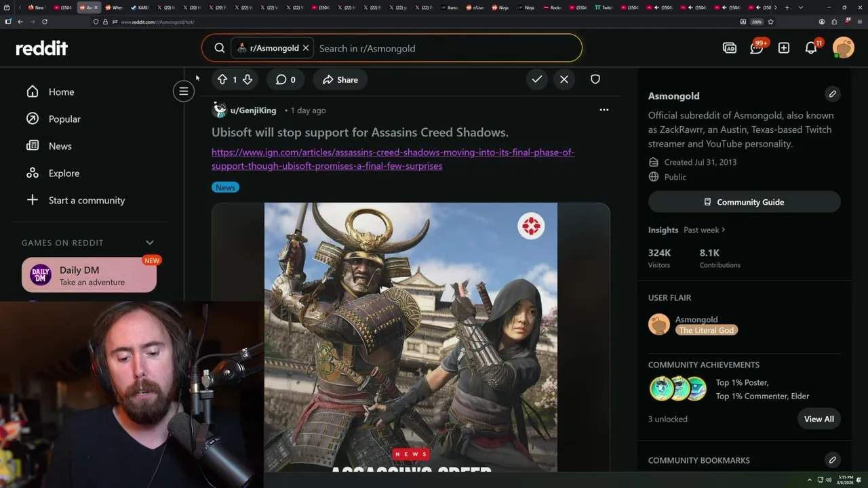
Task: Share the Ubisoft post
Action: click(340, 79)
